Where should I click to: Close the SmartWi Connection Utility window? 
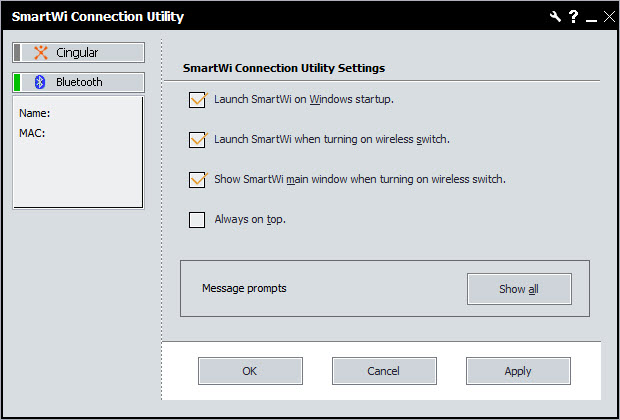(x=608, y=17)
